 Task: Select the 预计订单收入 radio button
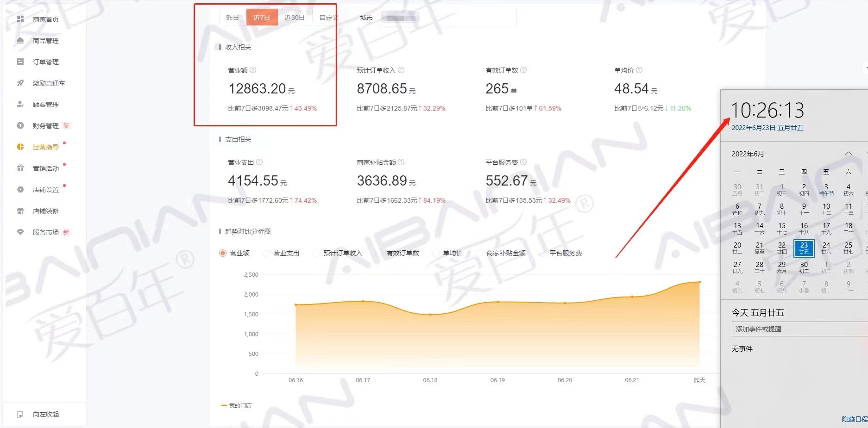pos(316,253)
